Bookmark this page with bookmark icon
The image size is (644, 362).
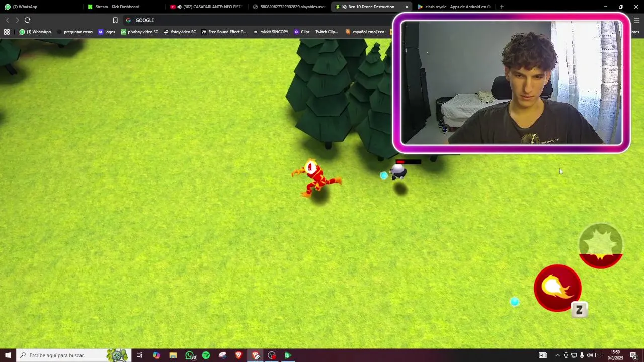click(115, 20)
